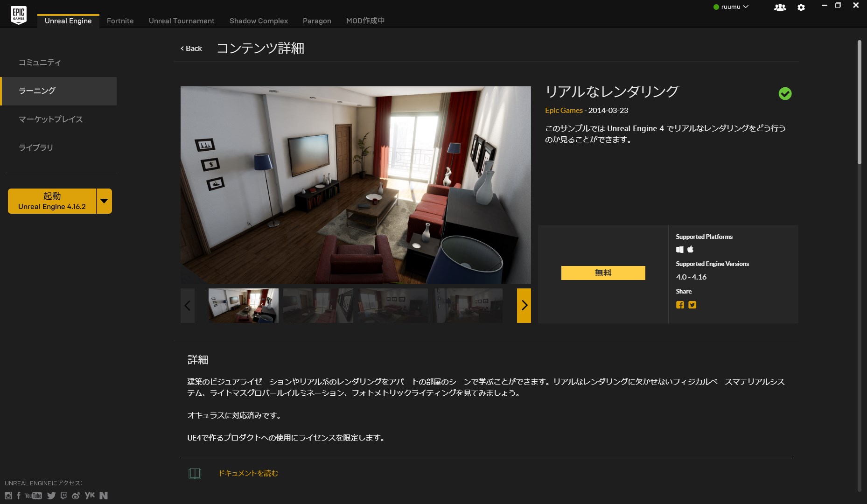Open ラーニング section
This screenshot has height=504, width=867.
59,91
